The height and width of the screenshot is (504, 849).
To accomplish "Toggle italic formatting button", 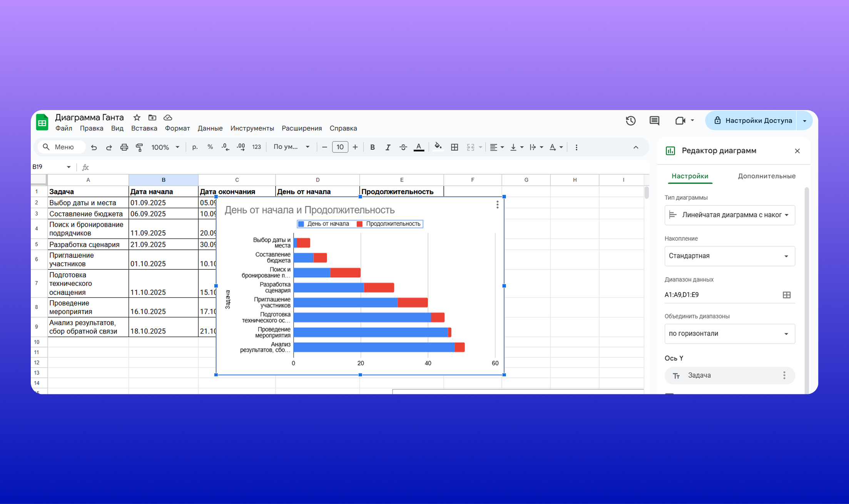I will [388, 147].
